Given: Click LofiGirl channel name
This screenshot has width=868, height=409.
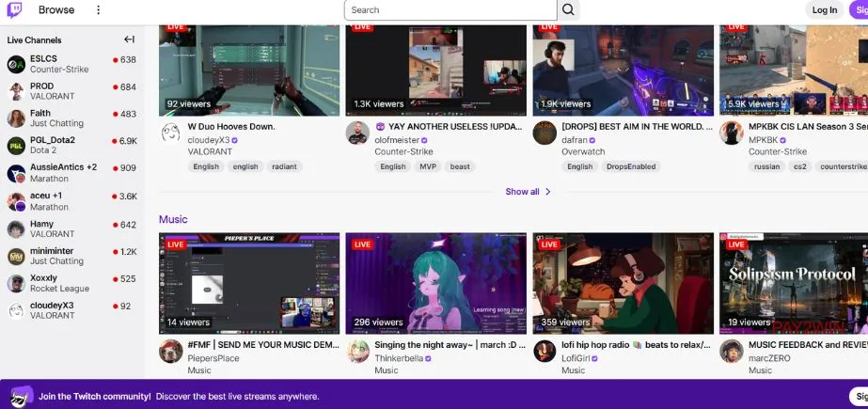Looking at the screenshot, I should pos(574,358).
